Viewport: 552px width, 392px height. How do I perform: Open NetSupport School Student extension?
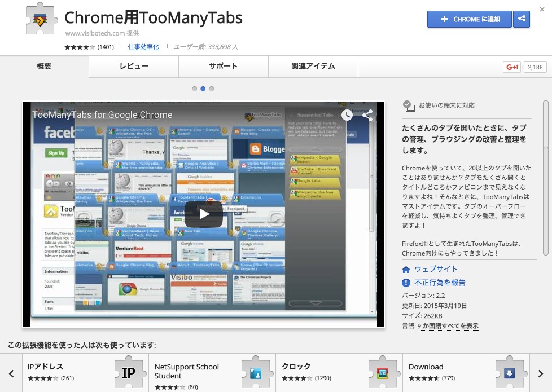coord(212,373)
